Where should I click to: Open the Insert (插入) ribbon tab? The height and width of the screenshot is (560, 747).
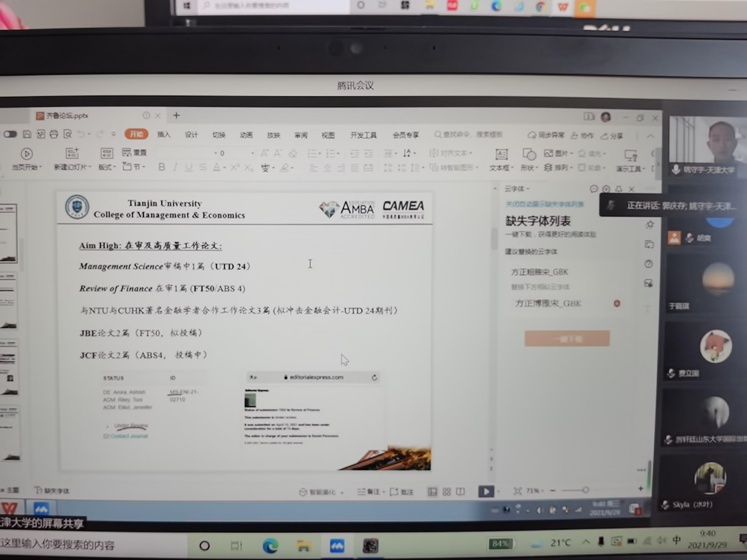(x=164, y=135)
